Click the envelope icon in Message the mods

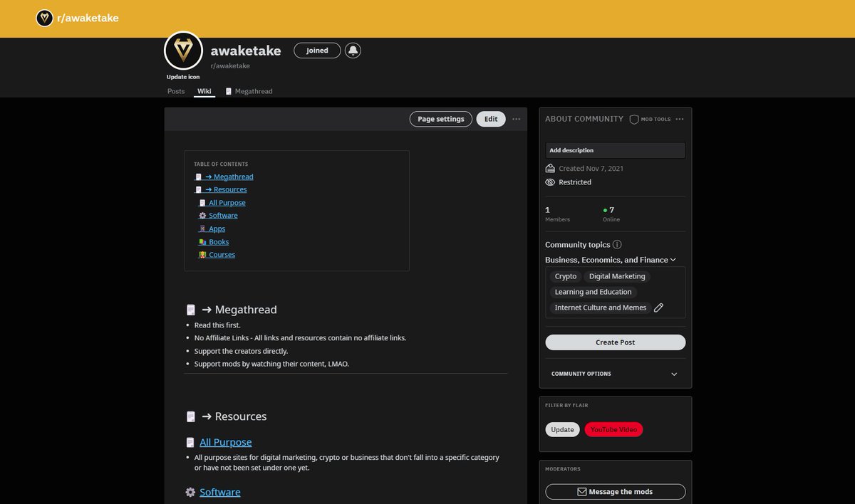tap(581, 492)
